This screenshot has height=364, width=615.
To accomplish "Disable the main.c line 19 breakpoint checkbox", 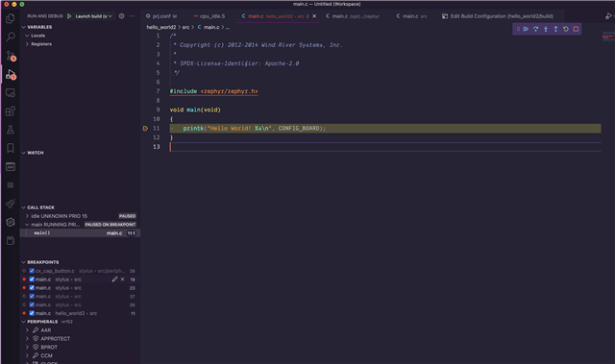I will [32, 279].
